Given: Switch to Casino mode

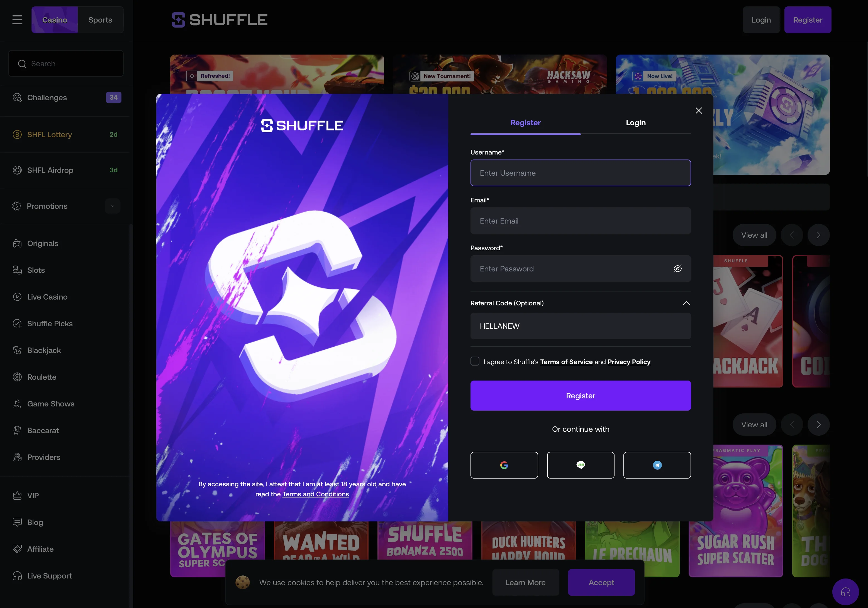Looking at the screenshot, I should pyautogui.click(x=54, y=20).
